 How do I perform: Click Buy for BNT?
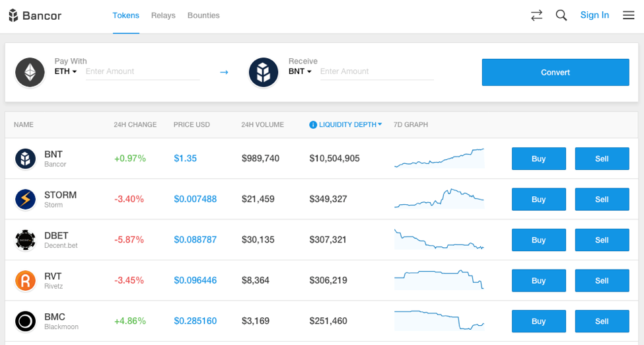point(538,159)
